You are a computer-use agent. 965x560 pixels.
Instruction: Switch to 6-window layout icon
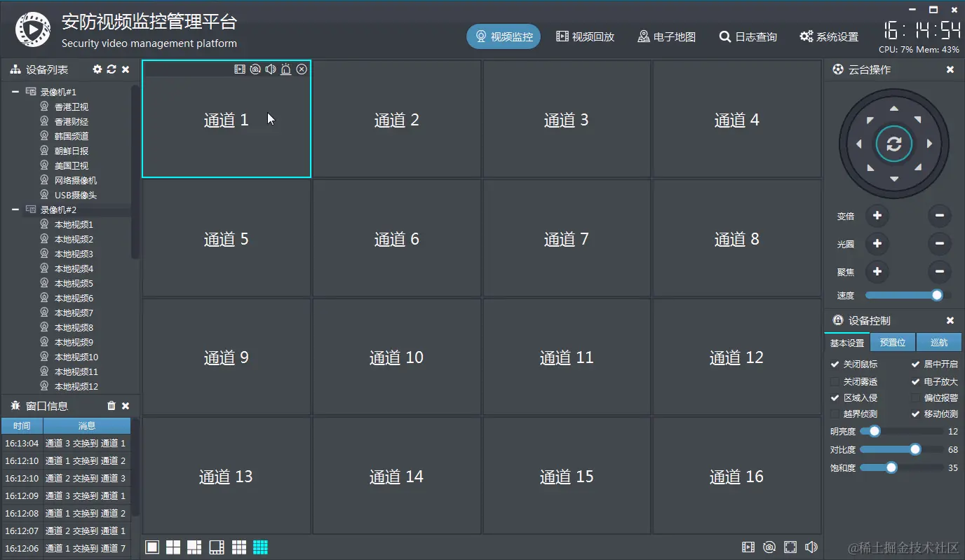[x=194, y=547]
